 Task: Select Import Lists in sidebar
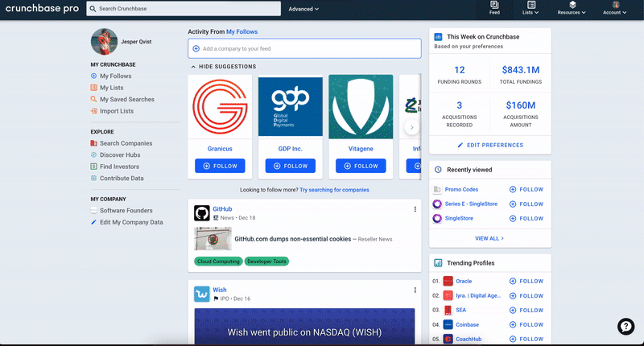(x=117, y=111)
